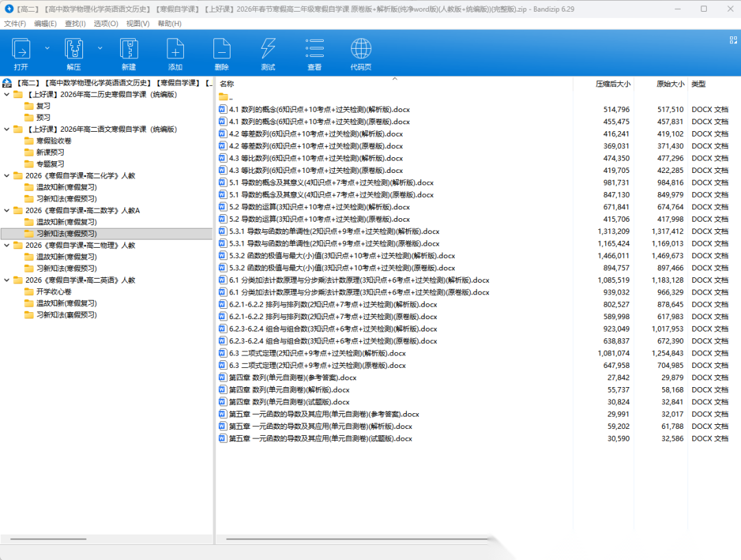
Task: Collapse the 2026《寒假自学课•高二物理》人教 folder node
Action: coord(7,246)
